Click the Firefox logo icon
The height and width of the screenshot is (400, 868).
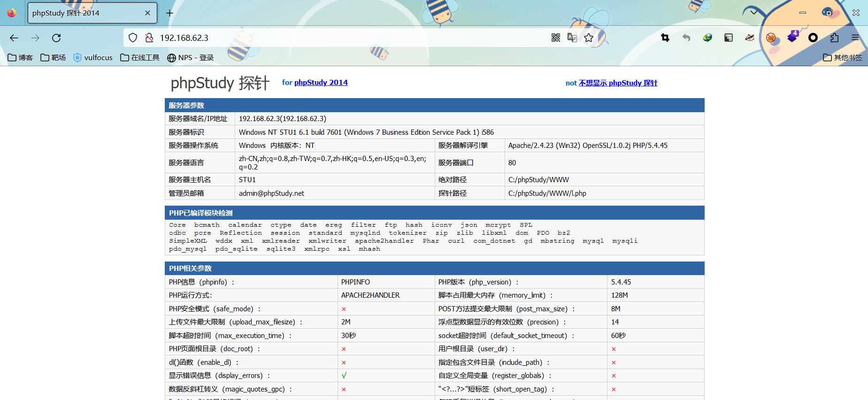click(x=12, y=13)
